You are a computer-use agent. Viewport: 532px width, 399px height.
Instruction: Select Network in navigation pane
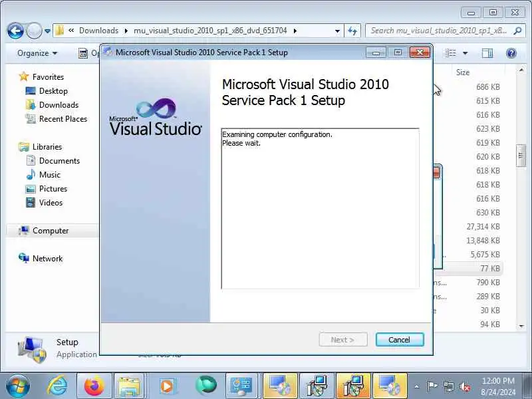47,259
